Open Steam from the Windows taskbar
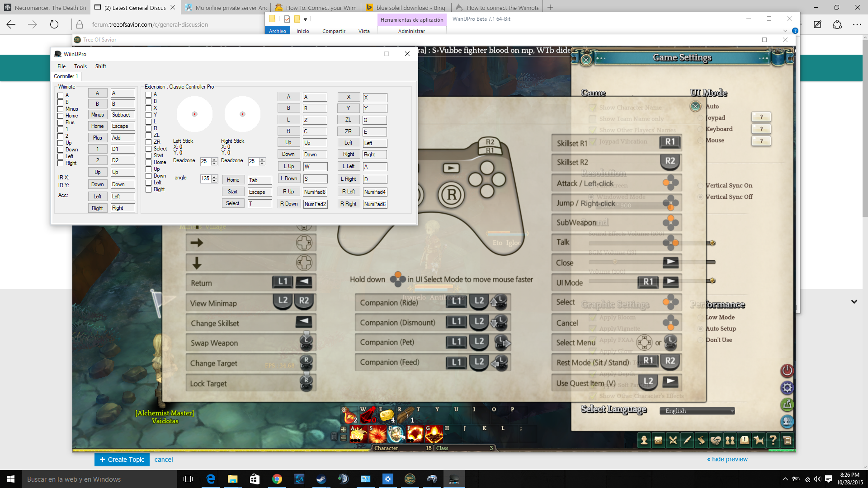The image size is (868, 488). click(321, 479)
